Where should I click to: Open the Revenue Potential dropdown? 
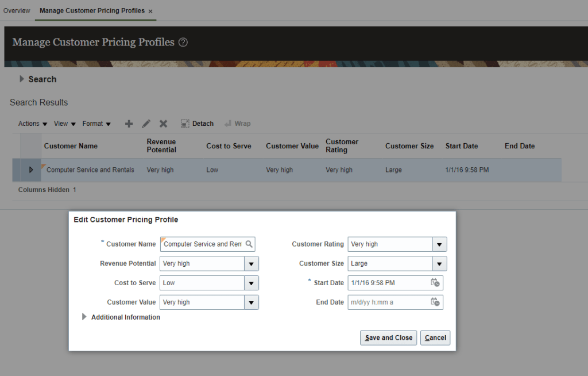tap(252, 263)
